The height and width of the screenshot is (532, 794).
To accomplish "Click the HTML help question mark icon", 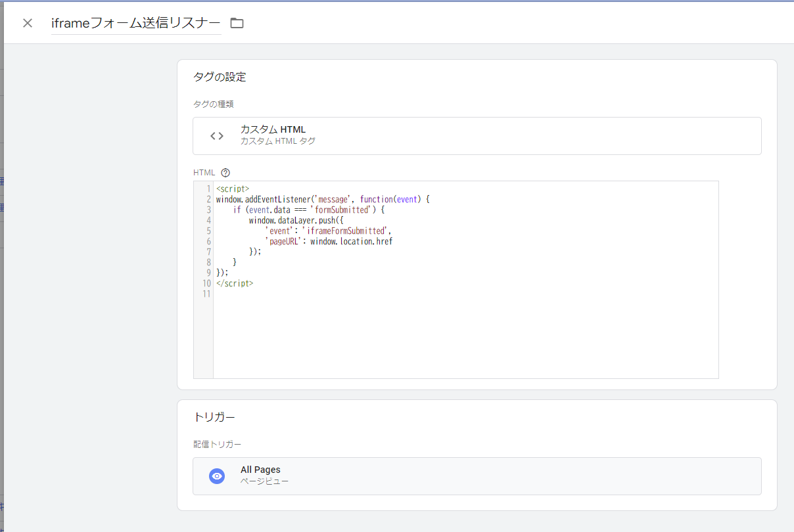I will (x=225, y=172).
